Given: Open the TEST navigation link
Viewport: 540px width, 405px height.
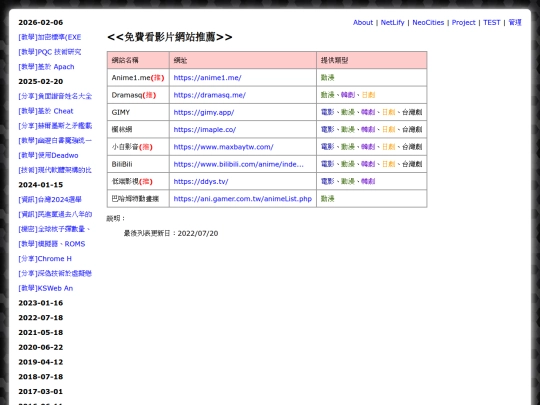Looking at the screenshot, I should pyautogui.click(x=491, y=22).
